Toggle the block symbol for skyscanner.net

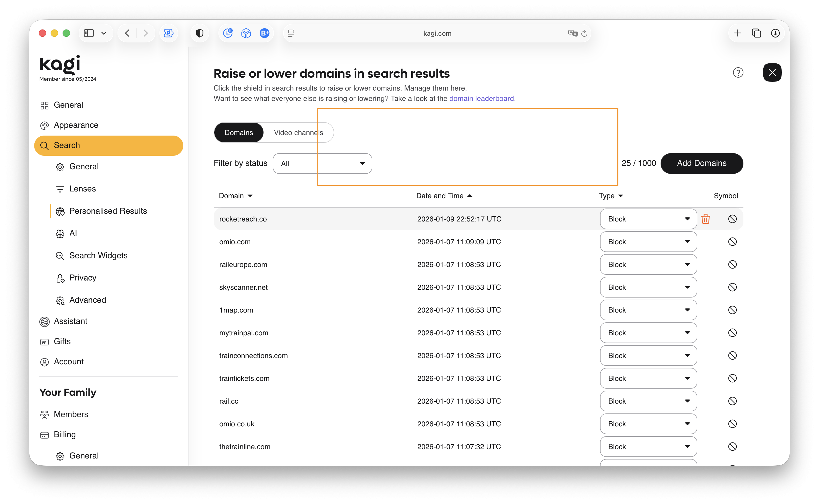pyautogui.click(x=733, y=287)
